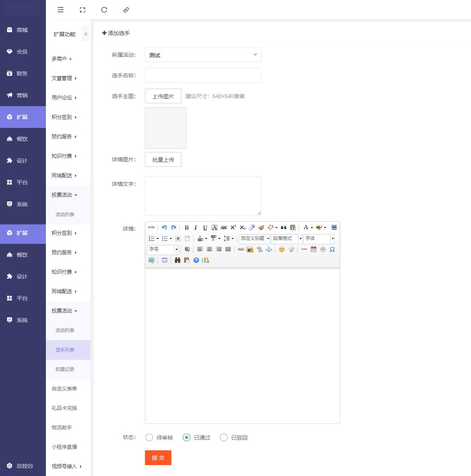Click the anchor icon in the editor toolbar

pyautogui.click(x=269, y=249)
